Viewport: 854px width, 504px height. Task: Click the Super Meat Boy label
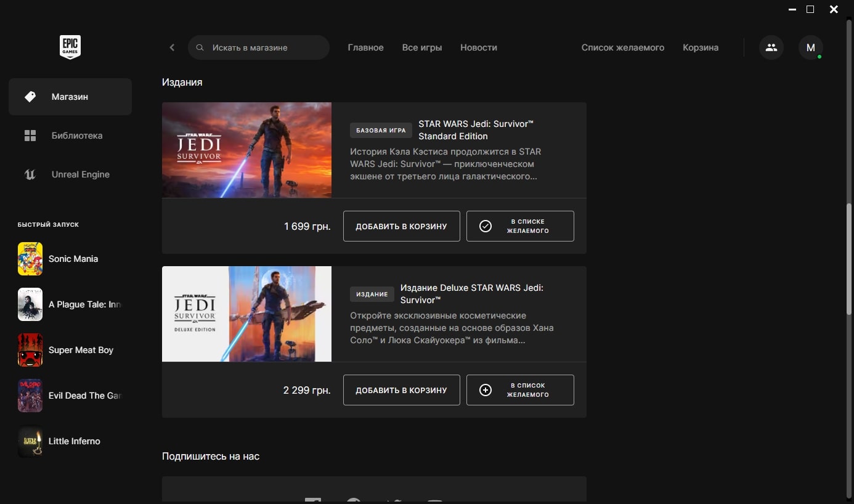click(81, 350)
